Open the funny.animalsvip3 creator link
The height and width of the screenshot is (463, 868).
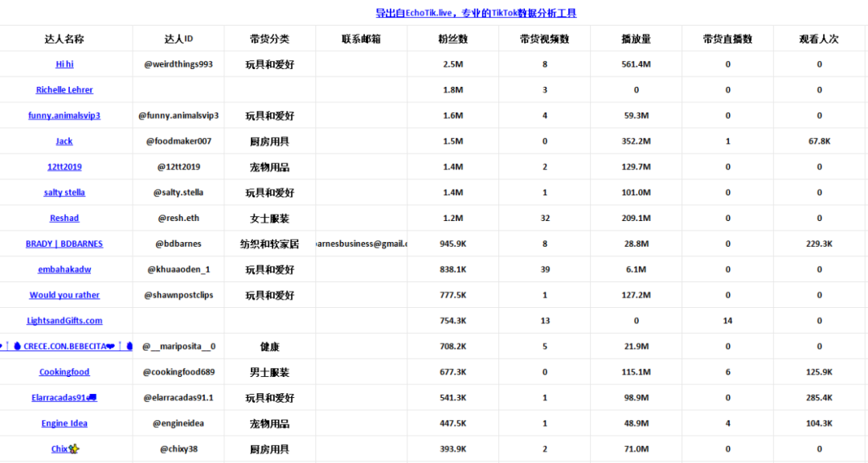(64, 115)
